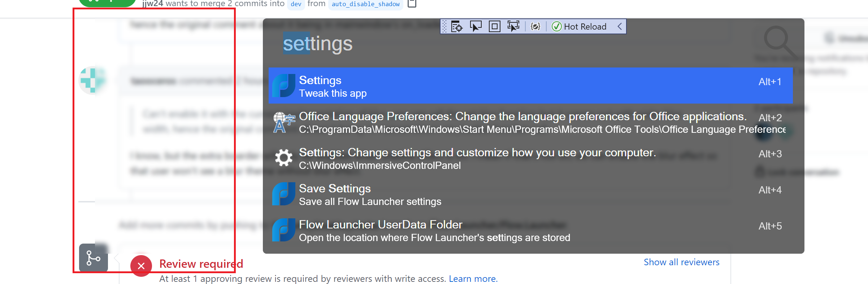Collapse the debug toolbar with the chevron
The height and width of the screenshot is (284, 868).
(620, 27)
